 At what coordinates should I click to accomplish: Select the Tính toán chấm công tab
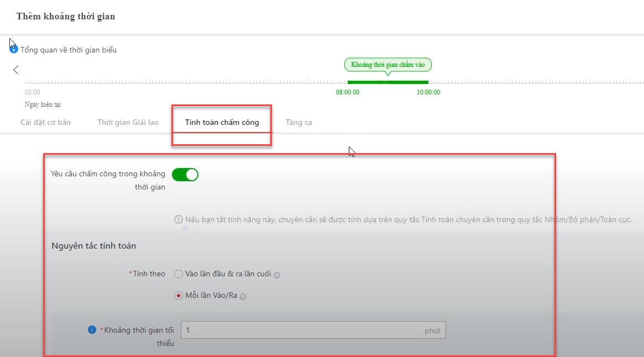pyautogui.click(x=222, y=122)
